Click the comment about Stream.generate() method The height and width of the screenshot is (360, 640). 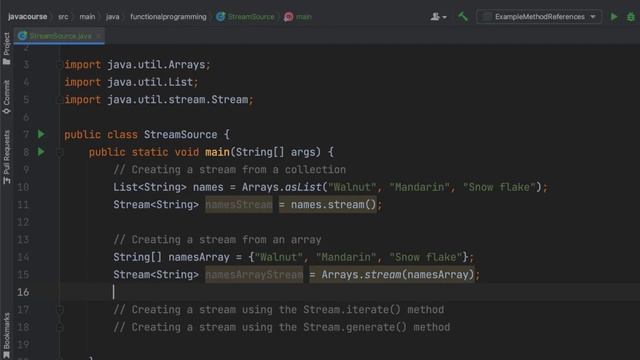pos(282,327)
